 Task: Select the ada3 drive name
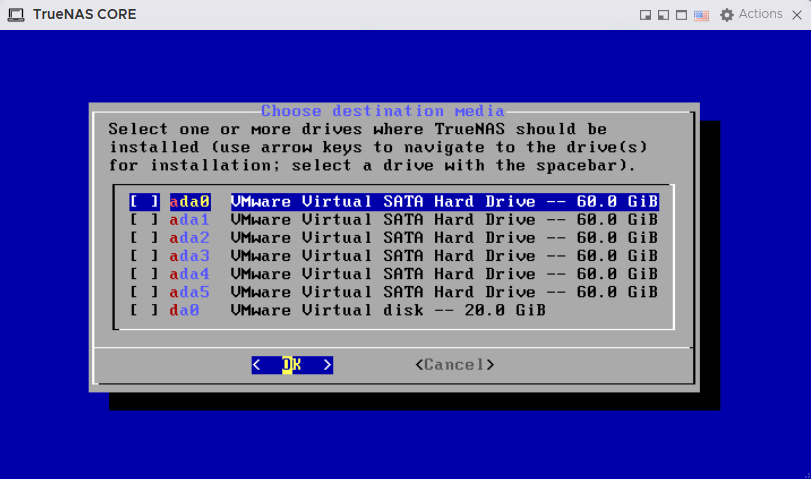click(190, 256)
